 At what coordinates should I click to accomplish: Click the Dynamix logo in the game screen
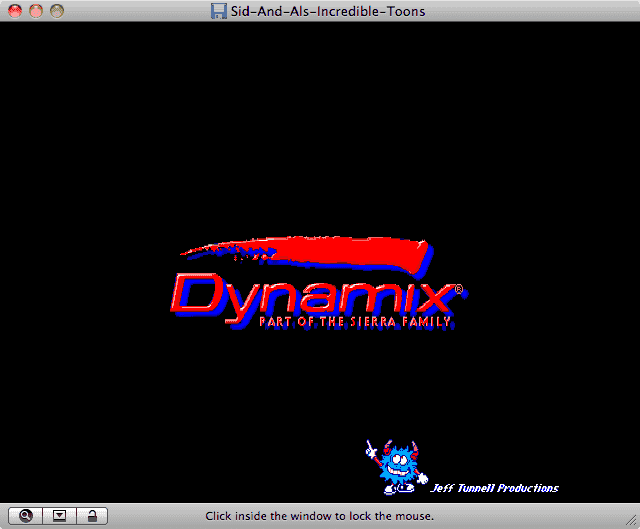[319, 283]
